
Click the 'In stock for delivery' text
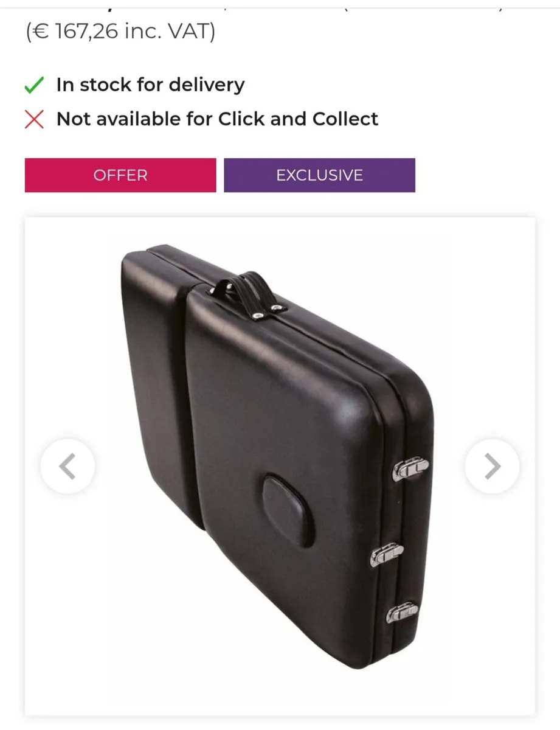150,85
